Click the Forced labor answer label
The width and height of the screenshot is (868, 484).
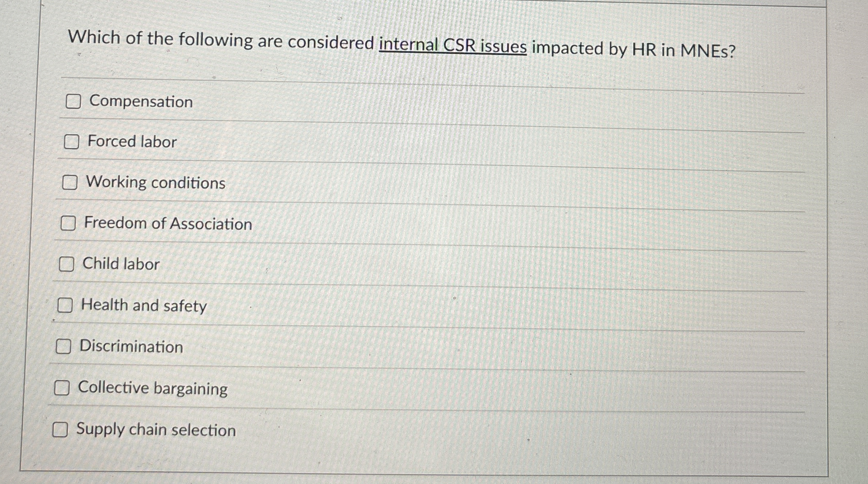[x=132, y=142]
